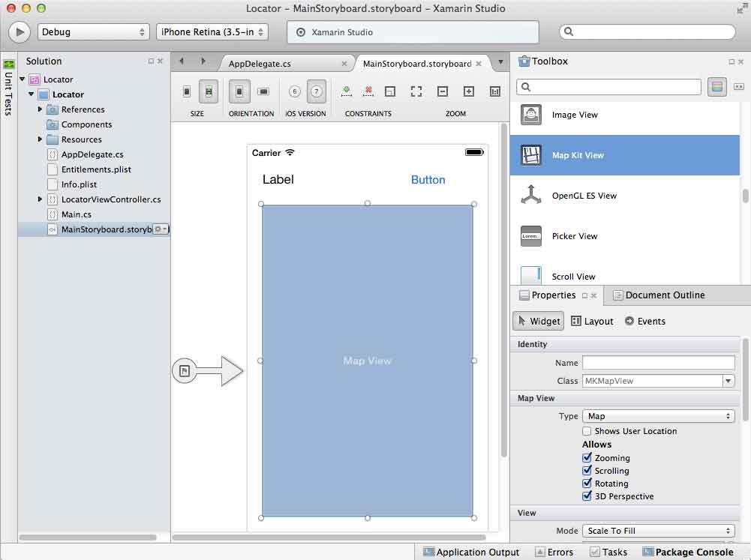Zoom designer to fit screen
This screenshot has height=560, width=751.
(416, 91)
